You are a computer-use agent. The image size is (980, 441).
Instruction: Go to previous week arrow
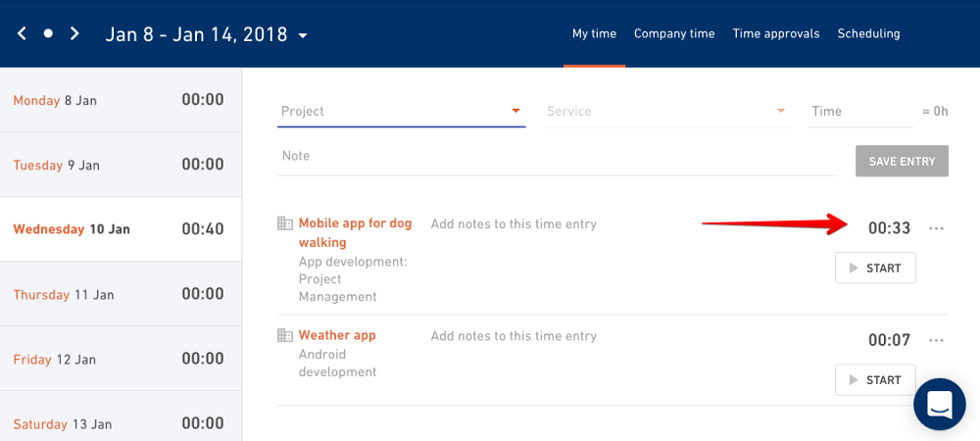click(x=22, y=33)
